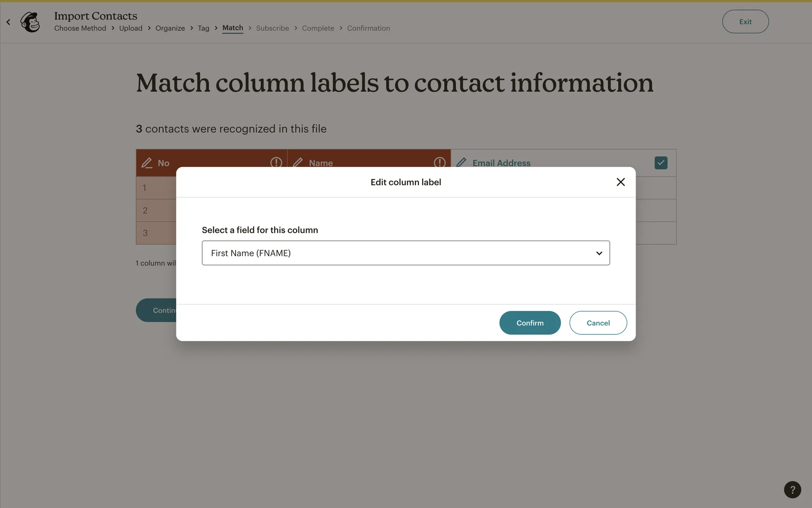Screen dimensions: 812x508
Task: Click the Mailchimp Freddie logo icon
Action: [30, 22]
